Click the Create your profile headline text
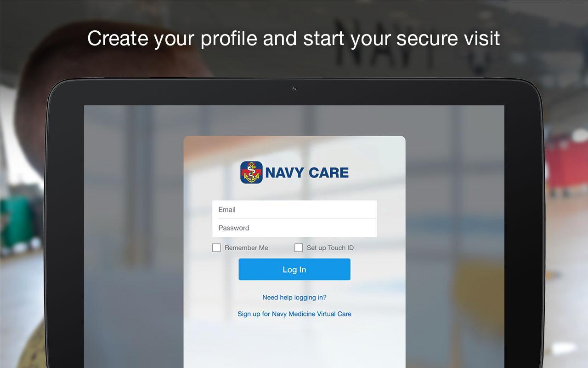The height and width of the screenshot is (368, 588). pos(294,38)
